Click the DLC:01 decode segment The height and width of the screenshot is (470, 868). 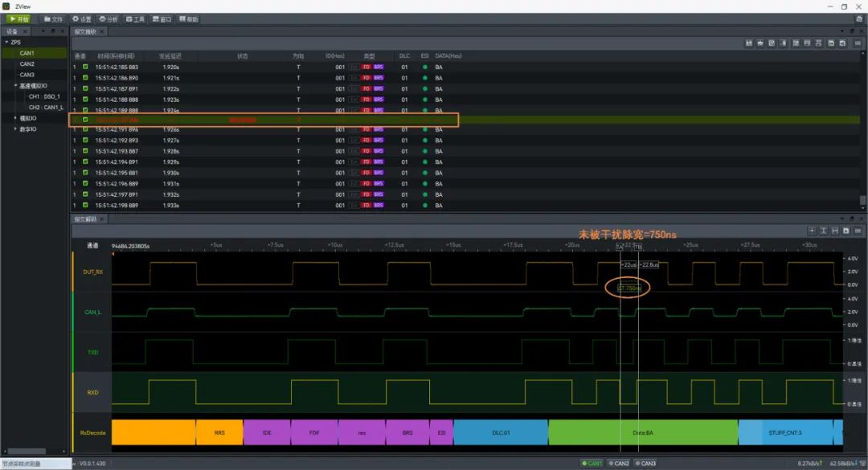[x=501, y=433]
